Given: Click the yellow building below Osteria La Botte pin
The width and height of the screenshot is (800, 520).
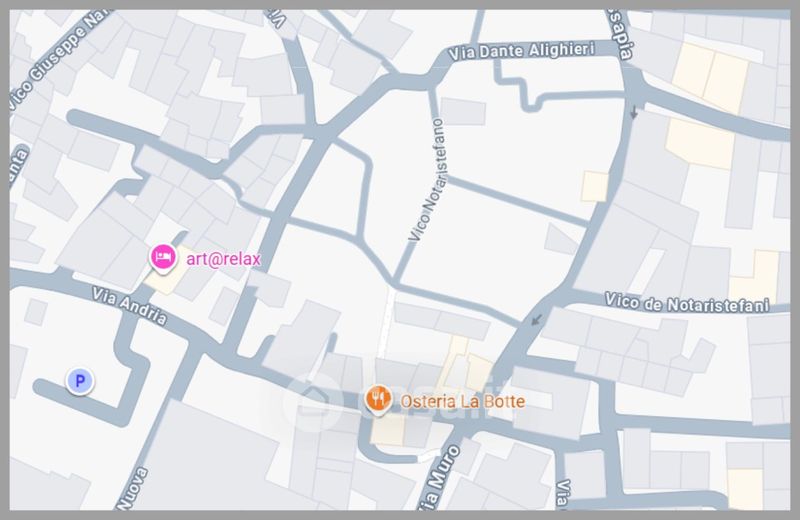Looking at the screenshot, I should pos(387,430).
